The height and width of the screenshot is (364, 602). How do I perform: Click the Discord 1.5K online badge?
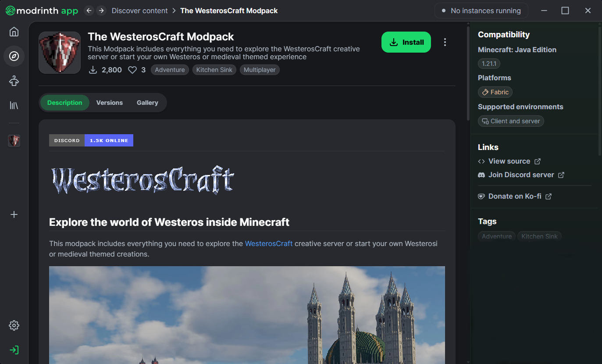point(91,140)
